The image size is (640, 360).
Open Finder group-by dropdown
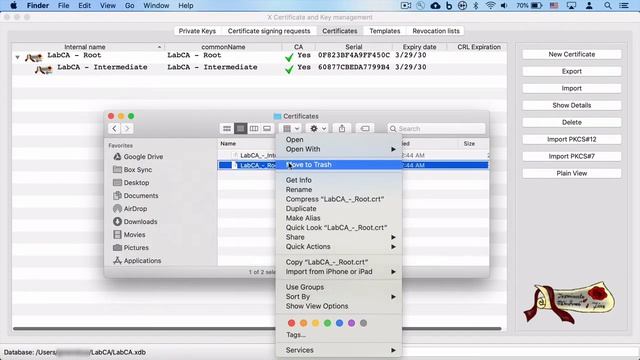pyautogui.click(x=291, y=129)
